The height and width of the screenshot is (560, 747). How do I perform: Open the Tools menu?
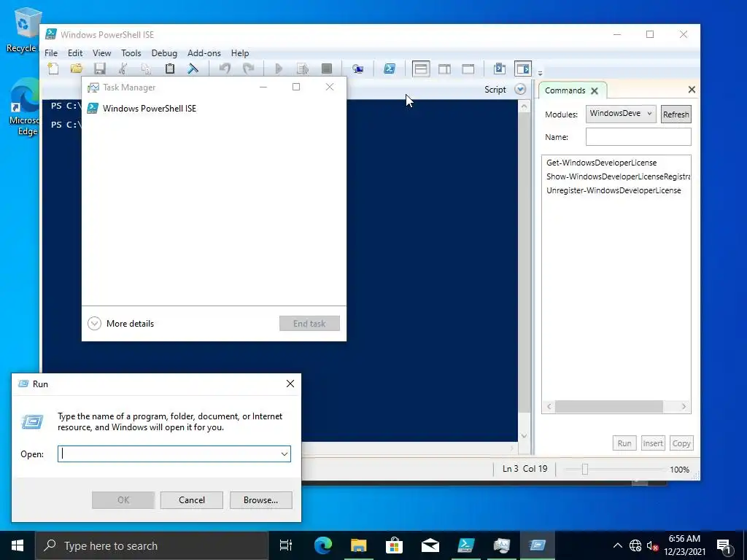click(x=131, y=52)
